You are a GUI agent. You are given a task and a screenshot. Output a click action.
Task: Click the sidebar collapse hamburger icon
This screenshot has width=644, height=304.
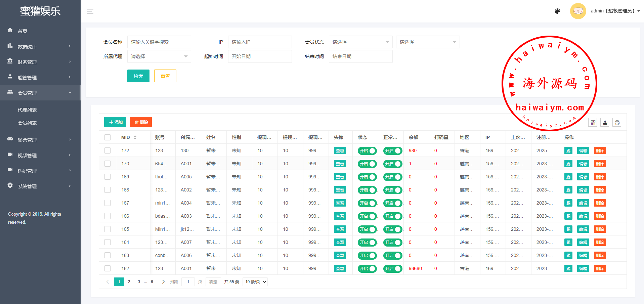point(90,11)
